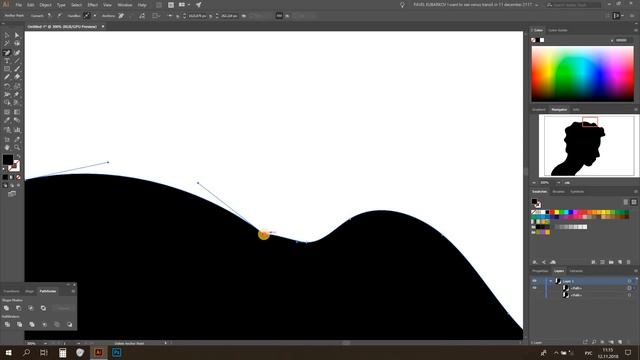The height and width of the screenshot is (360, 640).
Task: Select the Rectangle tool
Action: point(7,69)
